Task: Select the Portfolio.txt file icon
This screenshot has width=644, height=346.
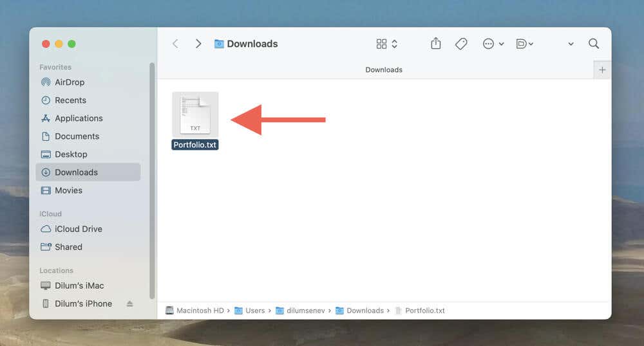Action: pyautogui.click(x=195, y=114)
